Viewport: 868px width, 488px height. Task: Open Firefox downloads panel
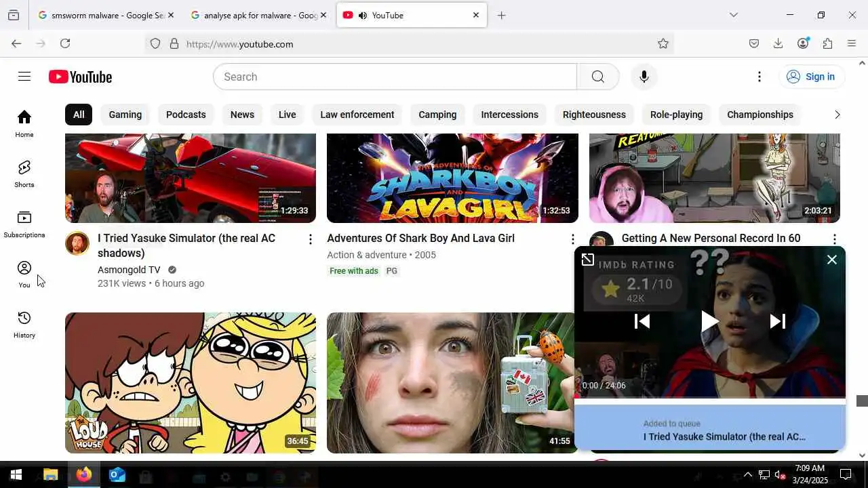(x=778, y=43)
